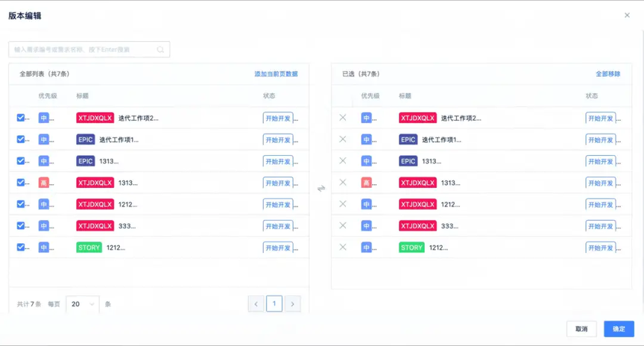Uncheck the 迭代工作项2 row checkbox
The height and width of the screenshot is (346, 644).
click(x=21, y=118)
